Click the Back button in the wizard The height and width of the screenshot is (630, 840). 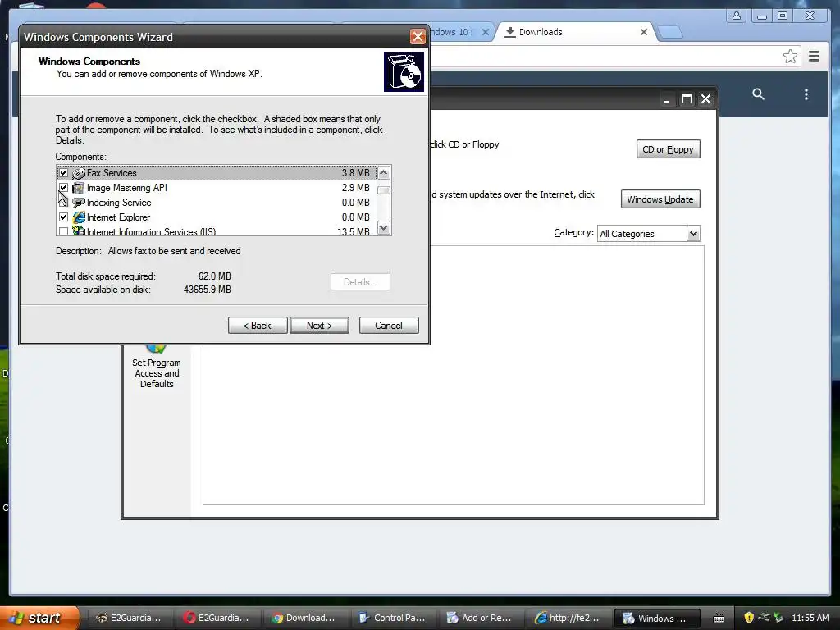pos(258,325)
